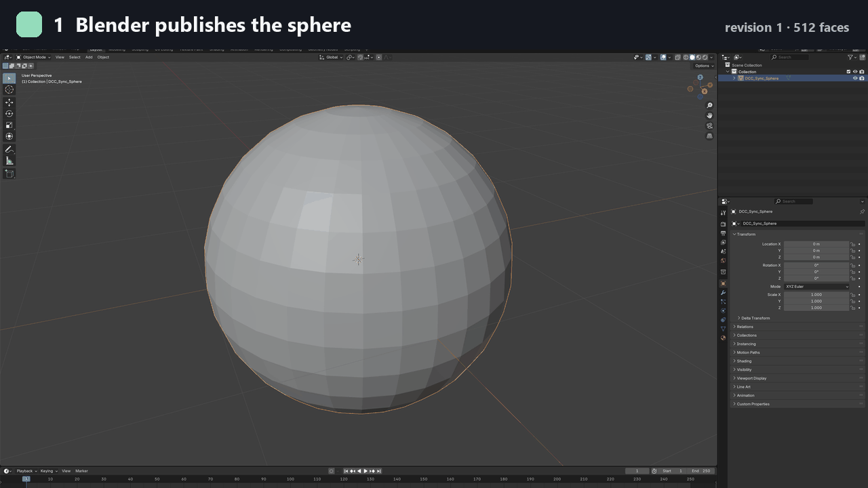The height and width of the screenshot is (488, 868).
Task: Lock Scale X with padlock icon
Action: (x=852, y=295)
